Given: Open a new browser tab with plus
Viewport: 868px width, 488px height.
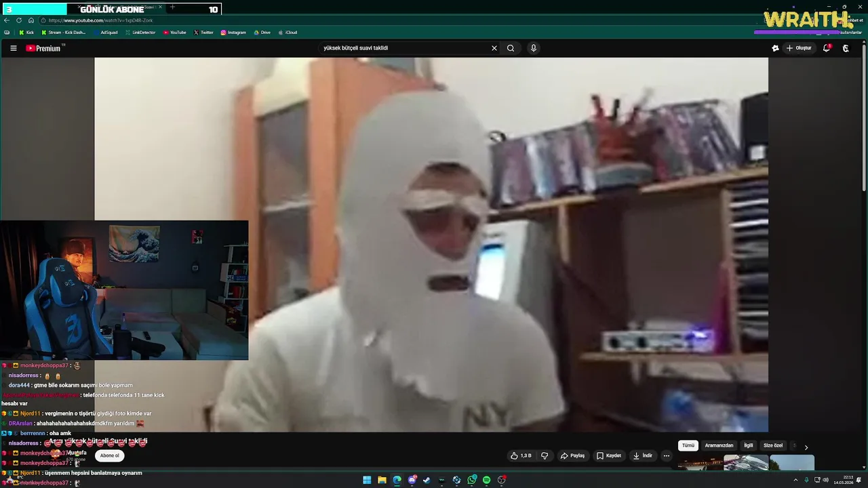Looking at the screenshot, I should (x=172, y=7).
